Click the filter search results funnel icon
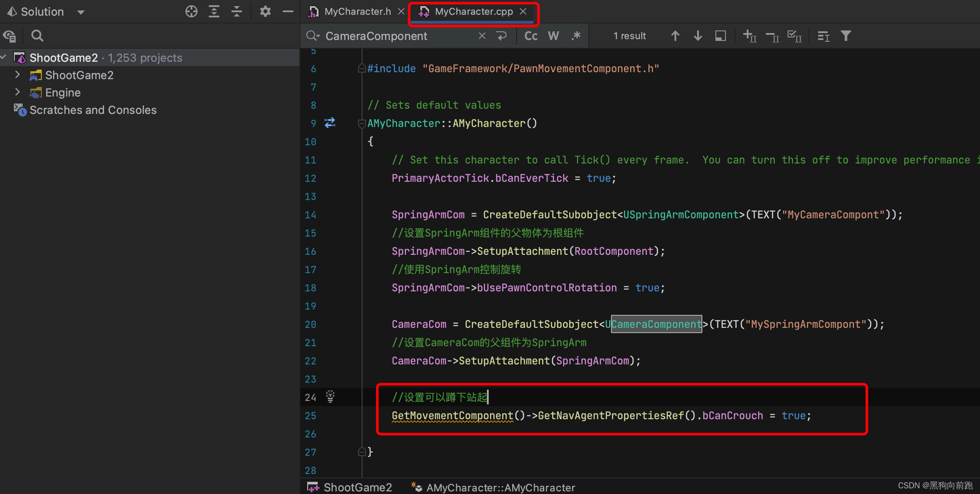This screenshot has width=980, height=494. [x=846, y=36]
